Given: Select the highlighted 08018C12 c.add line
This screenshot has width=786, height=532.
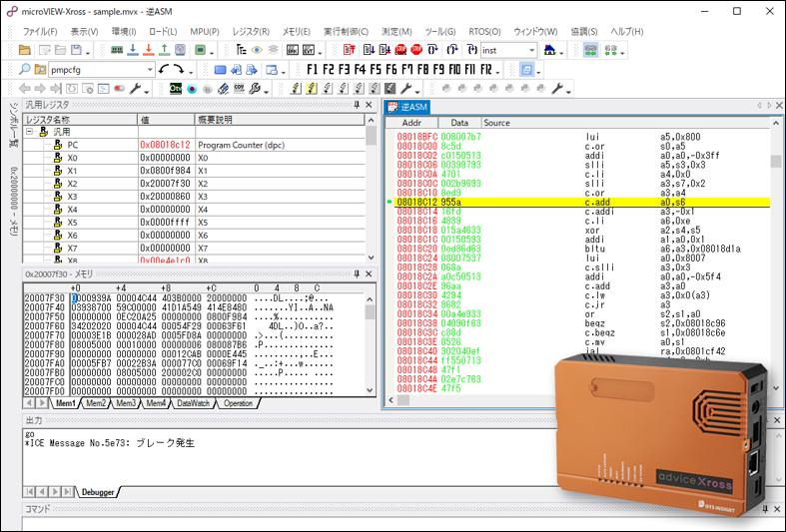Looking at the screenshot, I should pos(582,203).
